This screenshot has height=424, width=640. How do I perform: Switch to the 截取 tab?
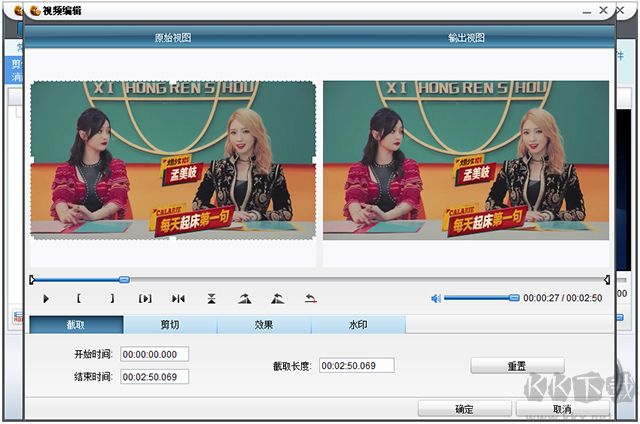tap(76, 325)
